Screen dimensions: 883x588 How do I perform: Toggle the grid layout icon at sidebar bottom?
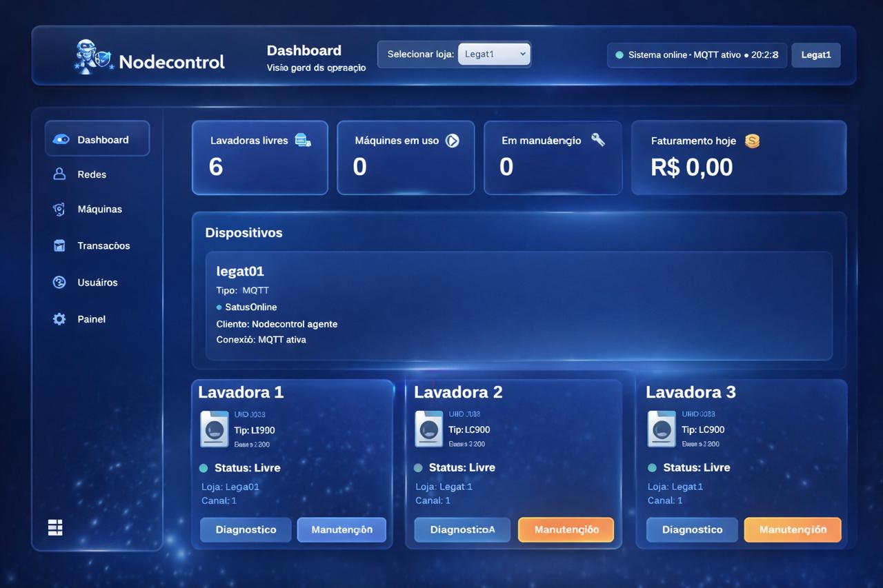(54, 527)
